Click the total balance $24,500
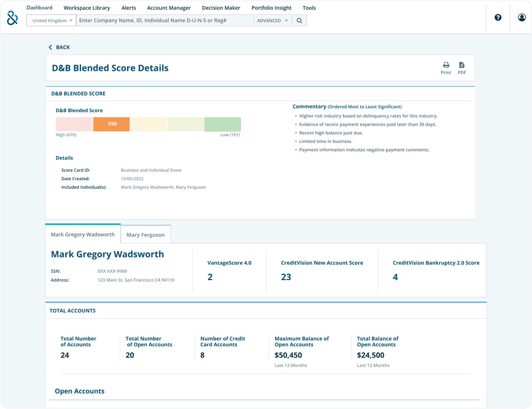The width and height of the screenshot is (532, 409). [371, 355]
